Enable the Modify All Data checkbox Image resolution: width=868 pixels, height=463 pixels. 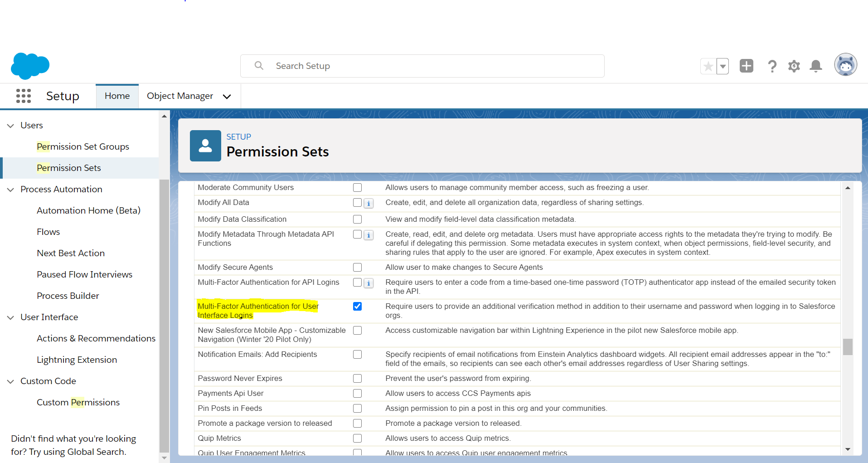(x=357, y=202)
